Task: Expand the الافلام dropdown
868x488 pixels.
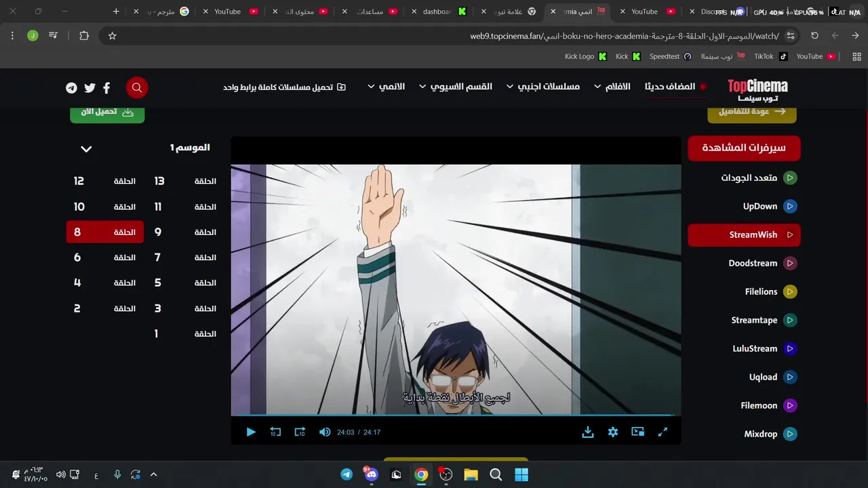Action: pyautogui.click(x=612, y=87)
